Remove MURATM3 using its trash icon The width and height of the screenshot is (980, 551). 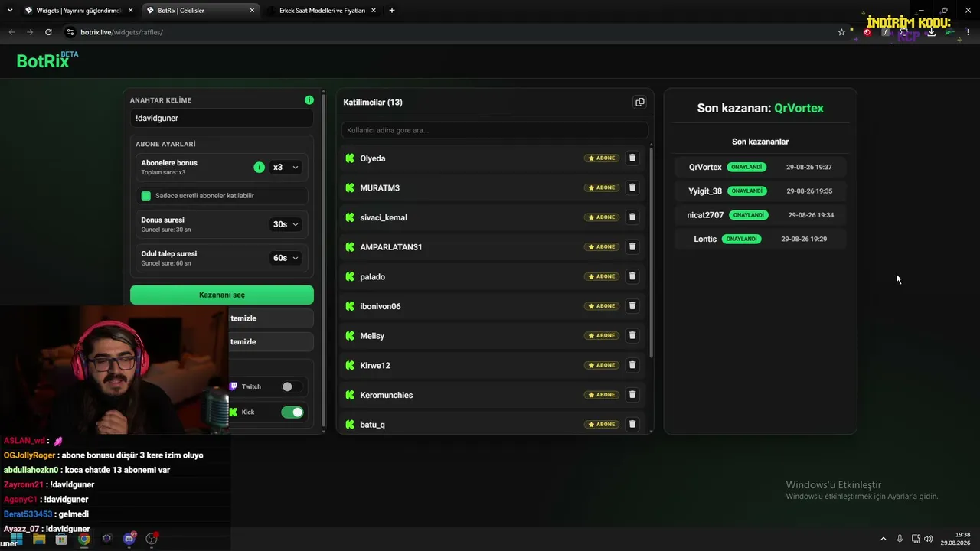point(632,187)
